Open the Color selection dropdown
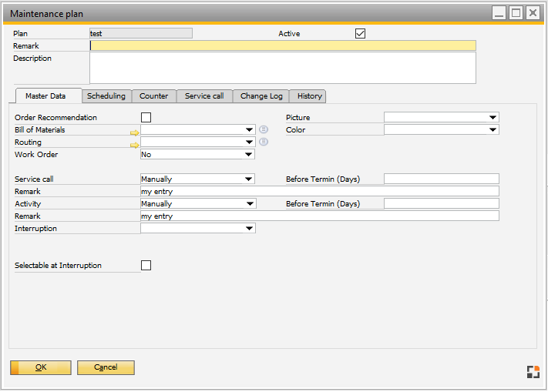This screenshot has height=392, width=548. click(493, 130)
